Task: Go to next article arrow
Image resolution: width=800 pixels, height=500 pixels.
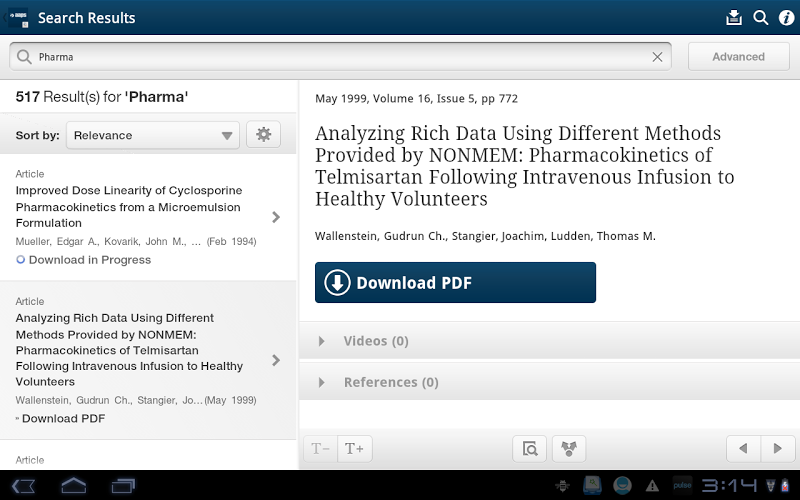Action: (778, 449)
